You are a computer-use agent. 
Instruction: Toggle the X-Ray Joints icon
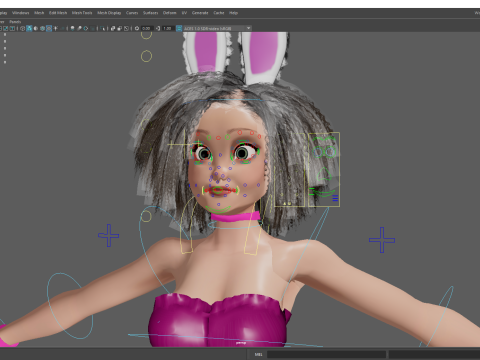pos(126,28)
